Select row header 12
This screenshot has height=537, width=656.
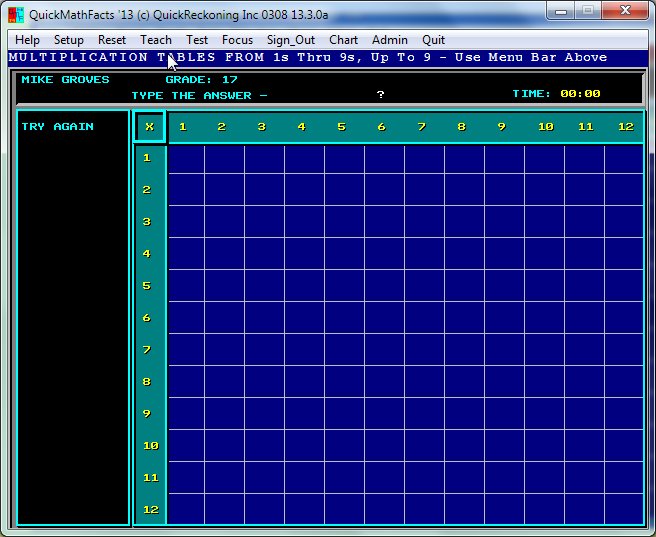[150, 510]
